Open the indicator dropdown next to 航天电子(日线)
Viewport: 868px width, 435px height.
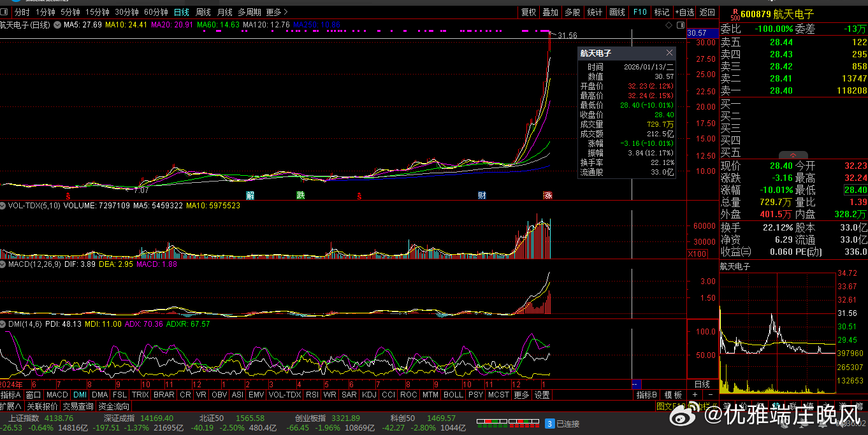57,25
